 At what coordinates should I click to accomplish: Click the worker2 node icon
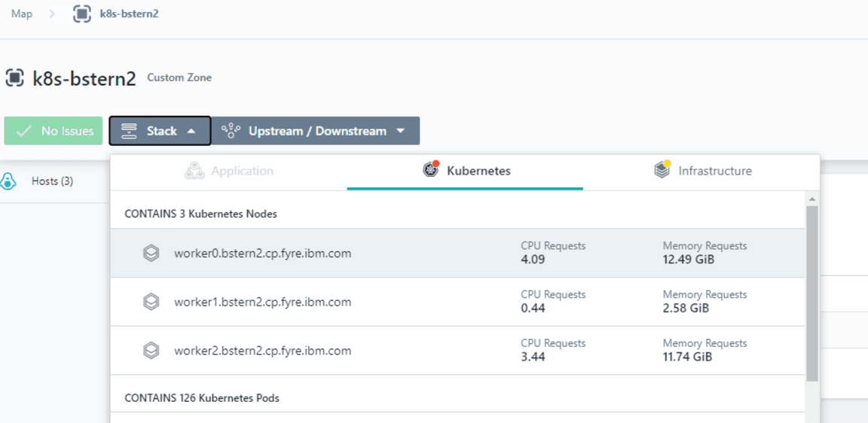(x=151, y=351)
